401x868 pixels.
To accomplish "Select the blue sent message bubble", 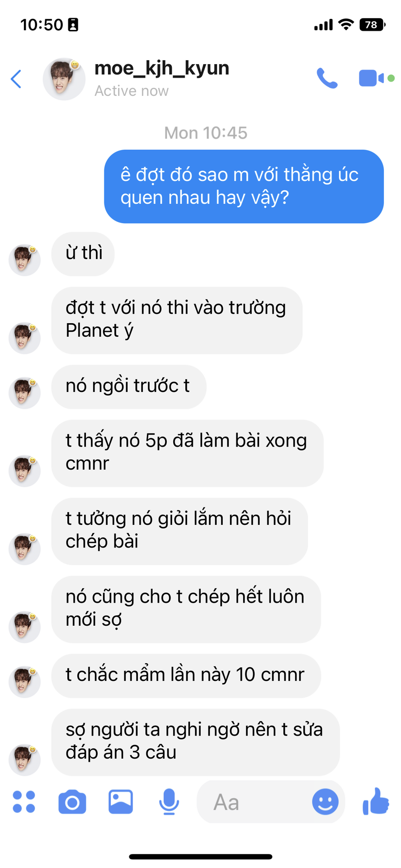I will click(244, 186).
